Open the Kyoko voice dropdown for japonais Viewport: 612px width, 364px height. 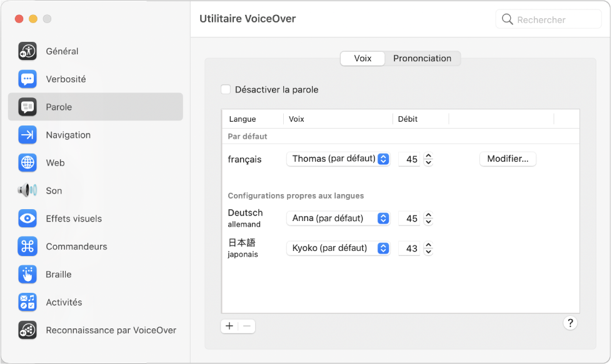338,248
